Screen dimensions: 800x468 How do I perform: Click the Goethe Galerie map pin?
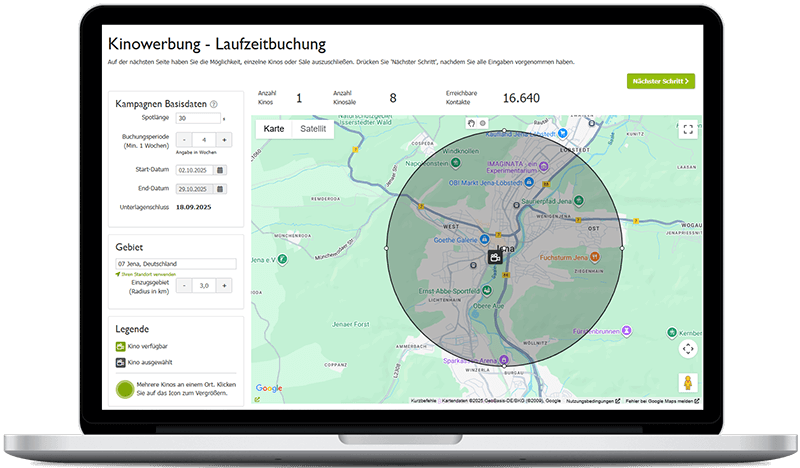484,239
